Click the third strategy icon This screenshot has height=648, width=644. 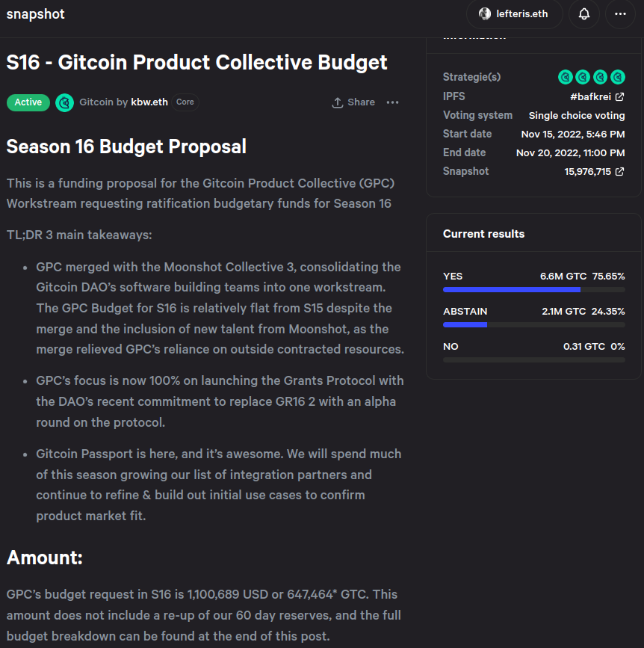(600, 77)
